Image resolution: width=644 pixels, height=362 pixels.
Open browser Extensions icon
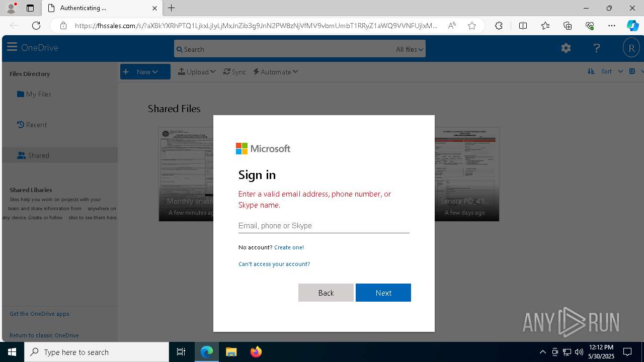pyautogui.click(x=499, y=26)
